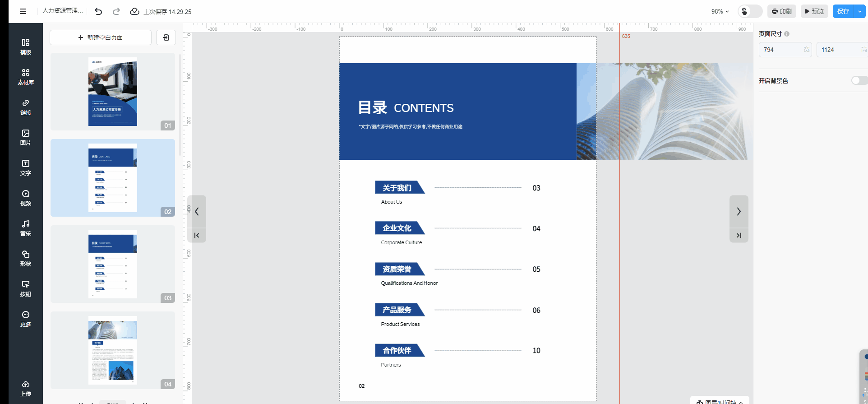This screenshot has height=404, width=868.
Task: Open the 素材库 material library
Action: tap(26, 77)
